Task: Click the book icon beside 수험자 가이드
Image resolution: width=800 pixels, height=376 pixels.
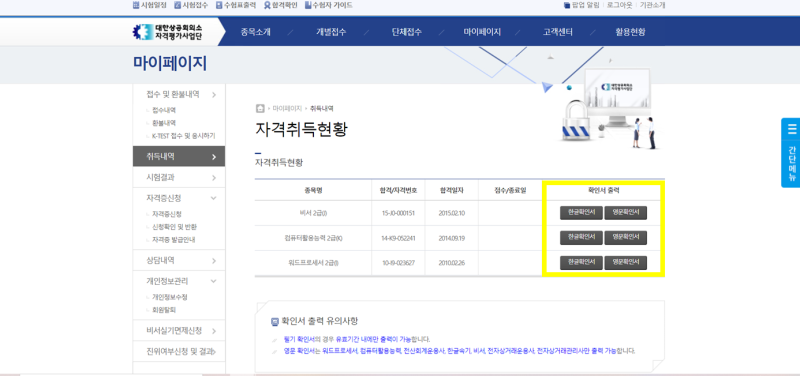Action: click(x=308, y=5)
